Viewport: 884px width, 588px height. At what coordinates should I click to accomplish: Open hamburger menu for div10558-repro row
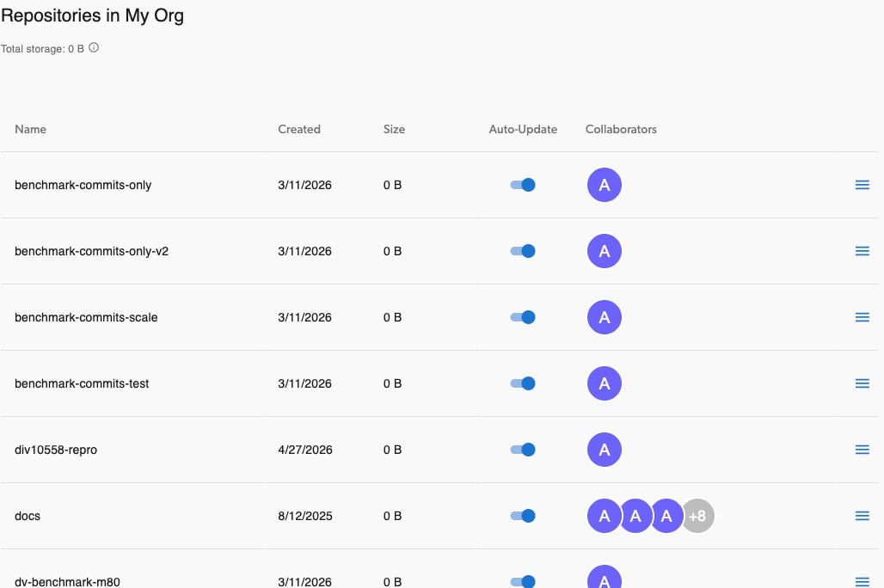point(862,450)
